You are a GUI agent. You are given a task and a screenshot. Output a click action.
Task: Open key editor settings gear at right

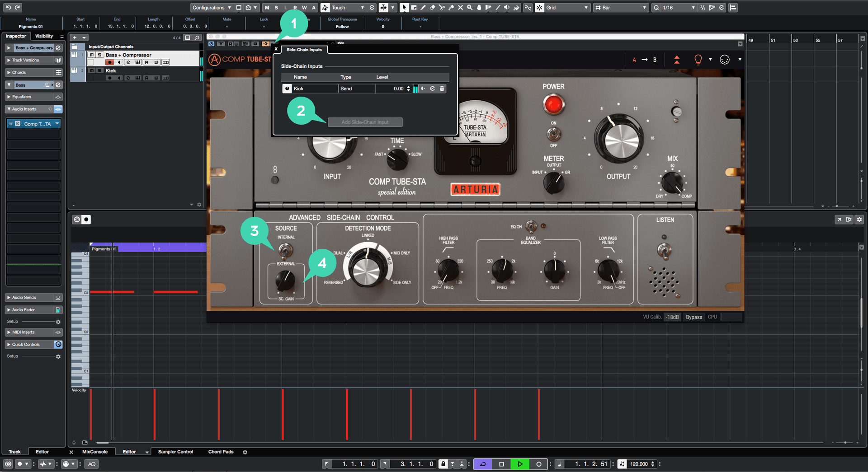(859, 220)
